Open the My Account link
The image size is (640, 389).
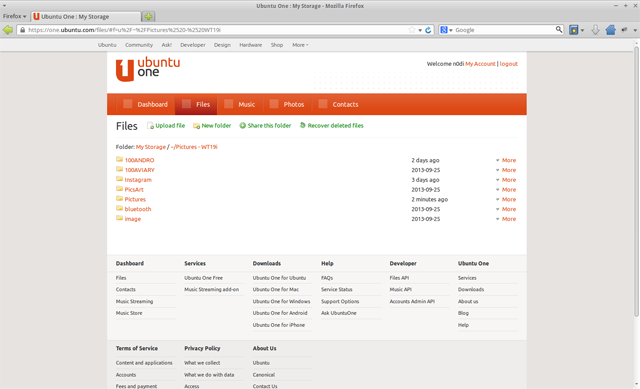point(480,64)
